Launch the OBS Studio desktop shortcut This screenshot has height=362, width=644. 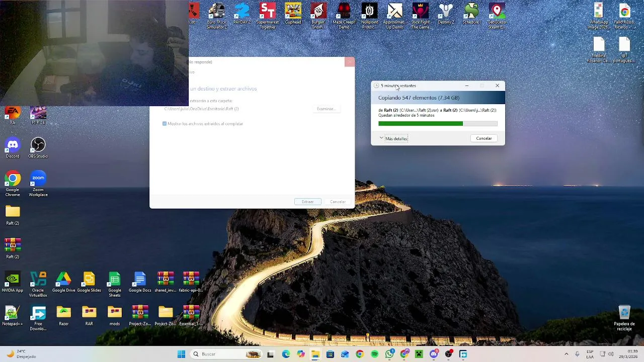38,148
